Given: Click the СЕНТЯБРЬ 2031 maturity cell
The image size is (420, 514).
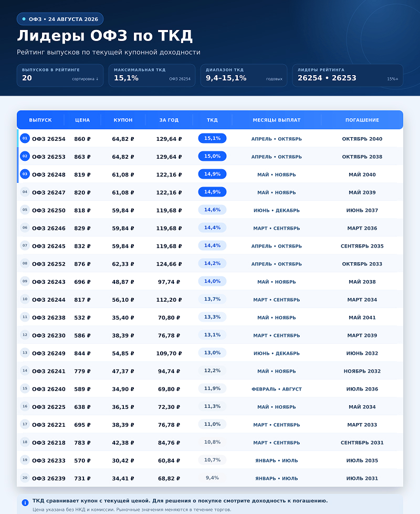Looking at the screenshot, I should [362, 443].
